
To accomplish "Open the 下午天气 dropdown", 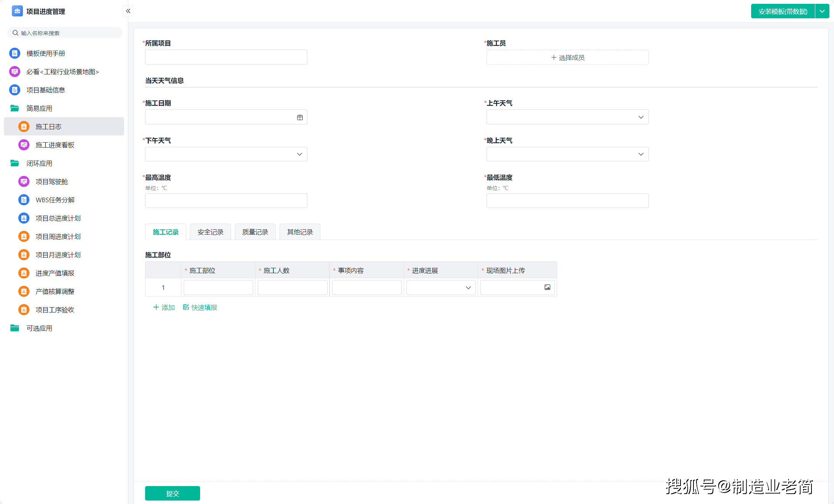I will (x=226, y=154).
